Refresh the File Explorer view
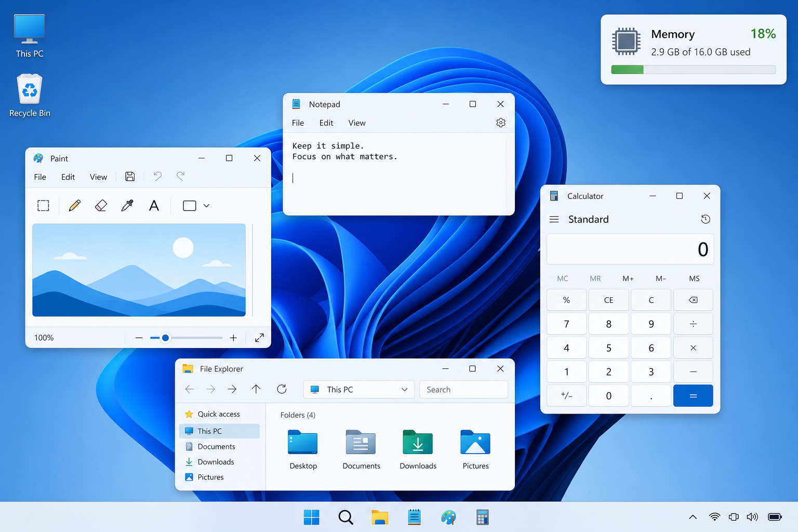Image resolution: width=798 pixels, height=532 pixels. pos(282,389)
